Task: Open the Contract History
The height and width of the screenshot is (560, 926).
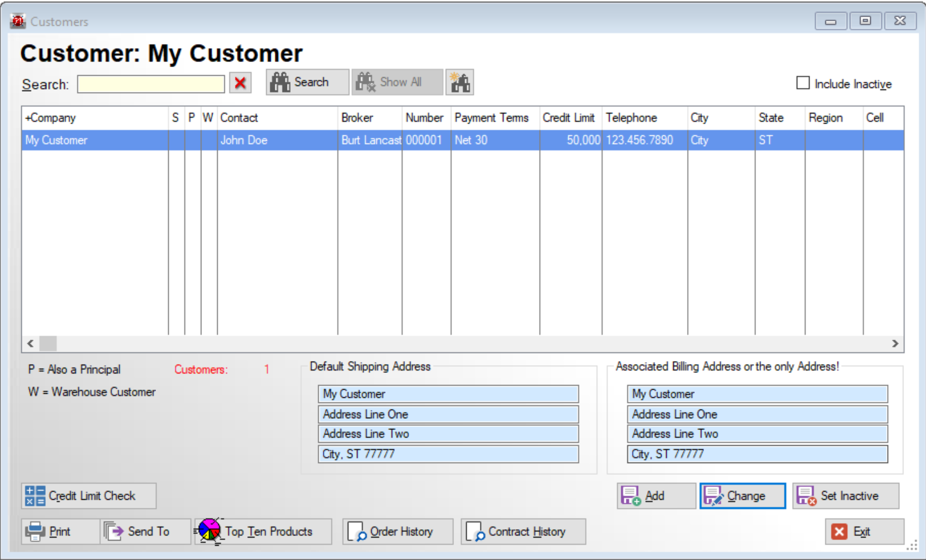Action: [523, 531]
